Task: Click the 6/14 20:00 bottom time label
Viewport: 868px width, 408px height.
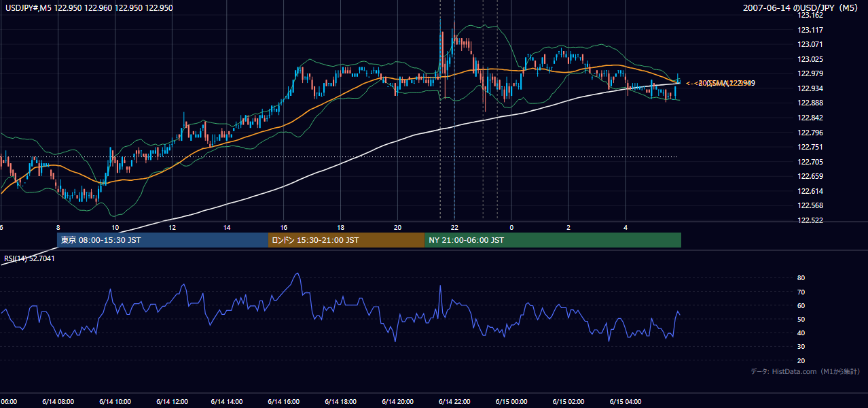Action: pos(397,402)
